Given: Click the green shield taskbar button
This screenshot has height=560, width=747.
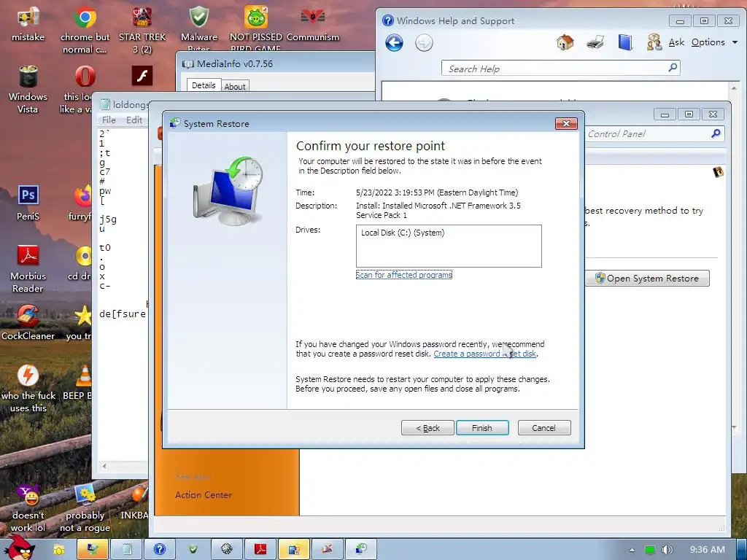Looking at the screenshot, I should click(193, 549).
